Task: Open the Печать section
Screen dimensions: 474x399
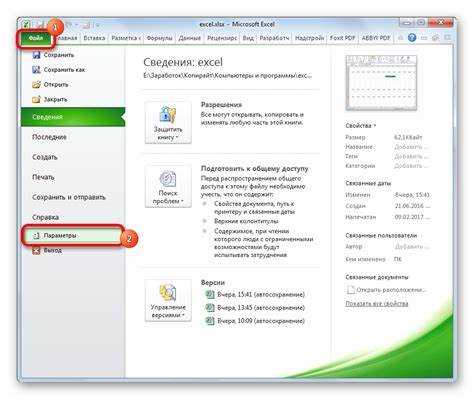Action: (x=43, y=177)
